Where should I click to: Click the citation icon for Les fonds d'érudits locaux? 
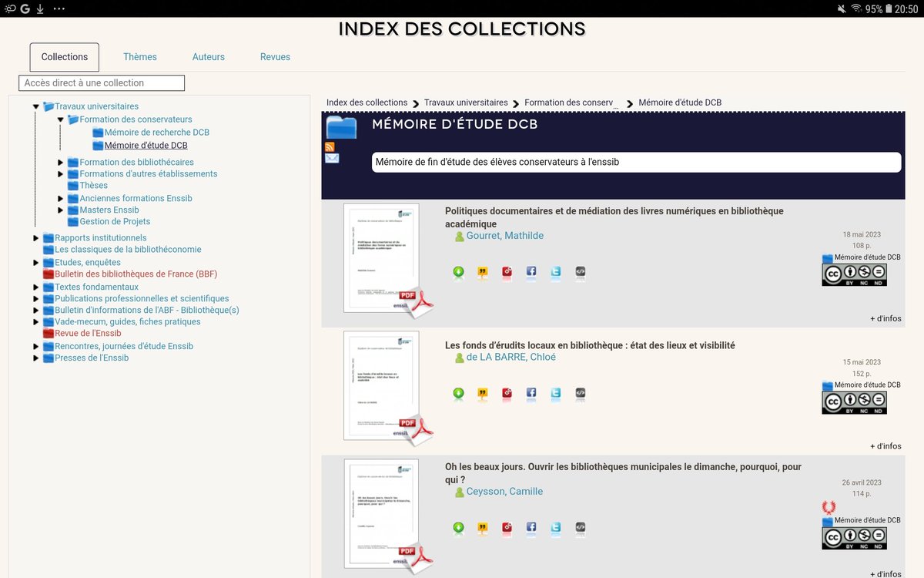483,393
